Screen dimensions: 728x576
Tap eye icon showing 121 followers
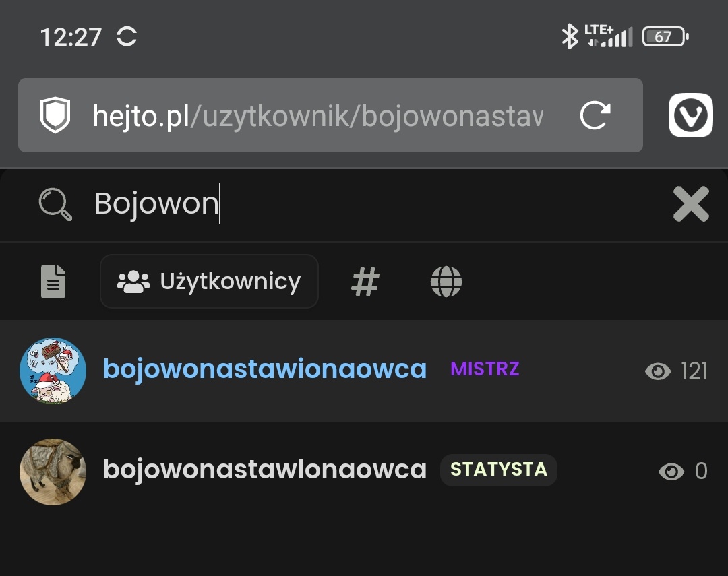658,371
